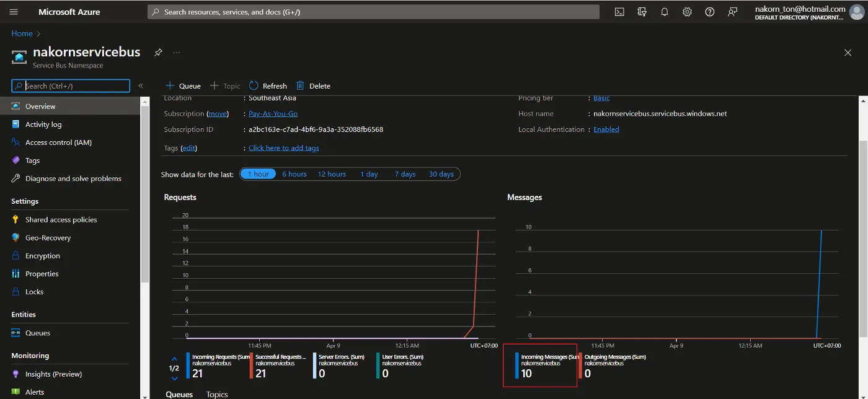Open the Help question mark menu
The width and height of the screenshot is (868, 399).
(x=710, y=12)
